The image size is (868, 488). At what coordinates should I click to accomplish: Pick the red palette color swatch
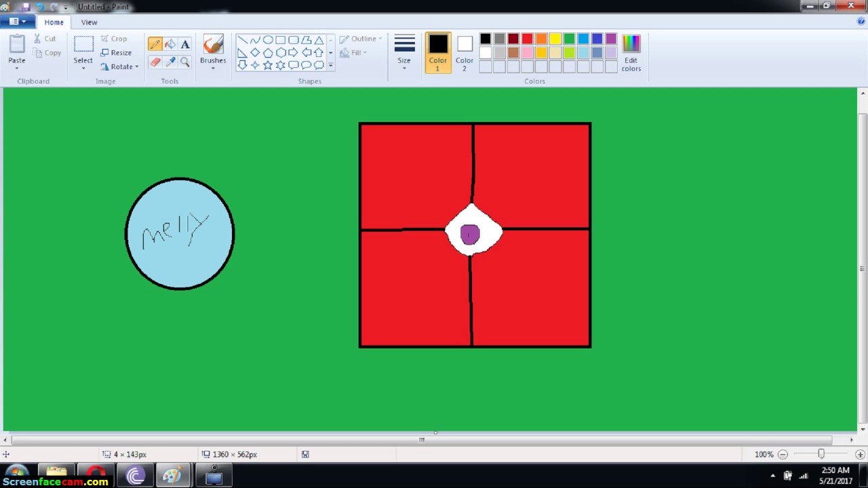527,39
